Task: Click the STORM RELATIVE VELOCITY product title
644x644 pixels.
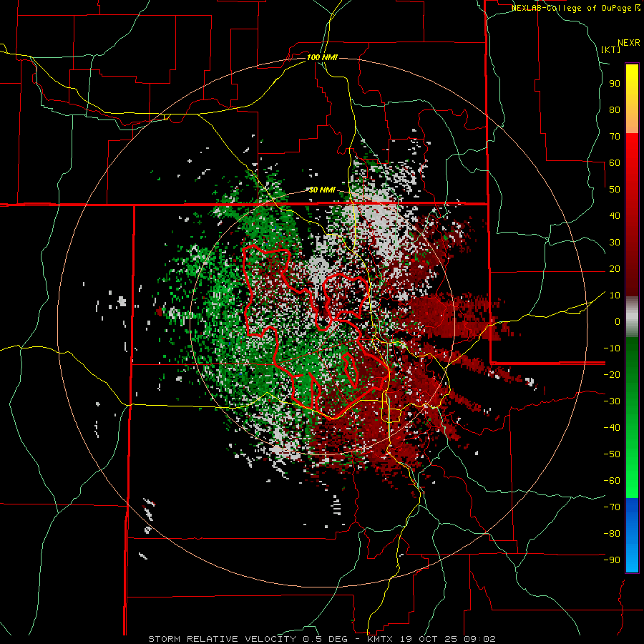Action: (224, 639)
